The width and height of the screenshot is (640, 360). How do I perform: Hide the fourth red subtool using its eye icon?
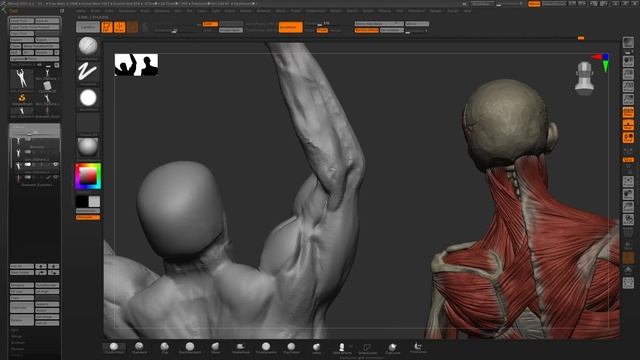[56, 177]
